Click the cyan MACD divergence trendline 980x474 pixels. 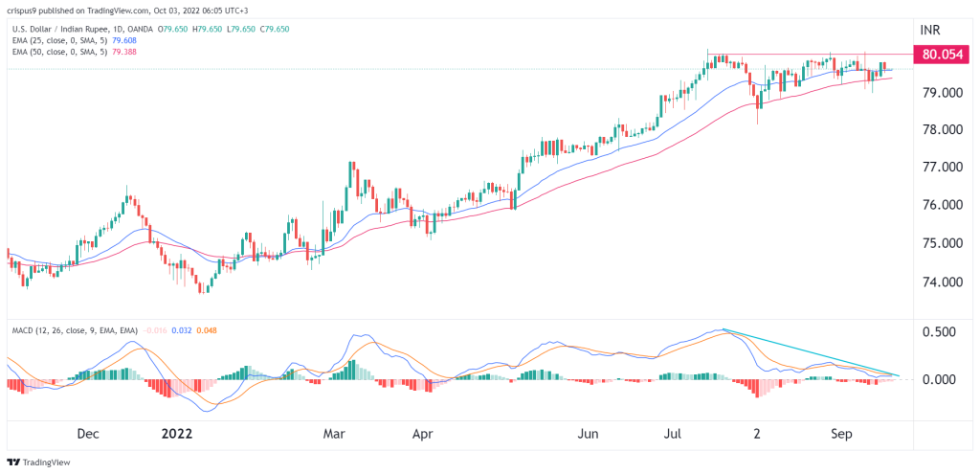pos(811,352)
